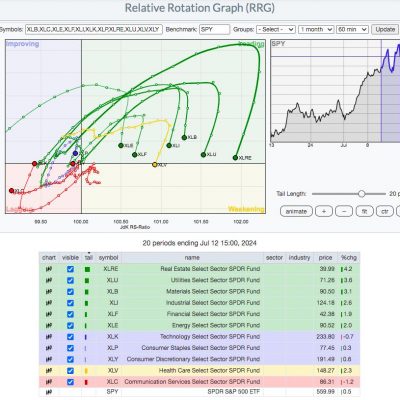Open chart icon for XLK row
This screenshot has width=400, height=400.
(x=49, y=337)
